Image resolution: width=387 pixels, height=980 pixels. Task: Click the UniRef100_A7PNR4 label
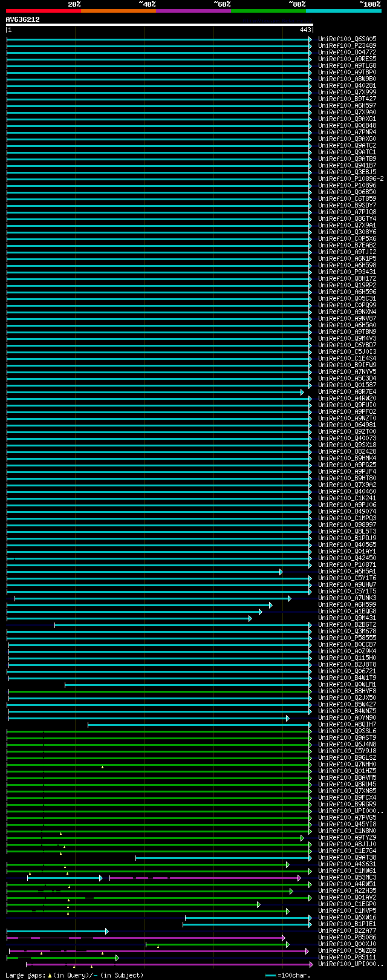coord(347,132)
